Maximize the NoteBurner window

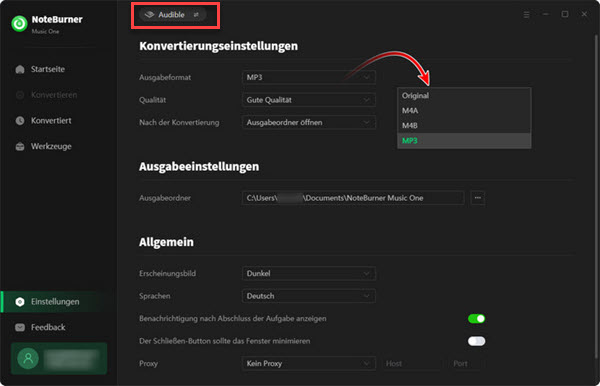pyautogui.click(x=565, y=14)
